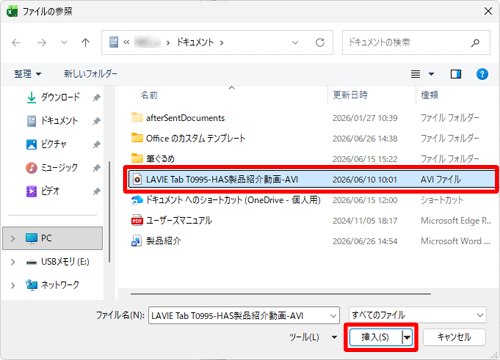Click folder icon of 筆ぐるめ
Image resolution: width=500 pixels, height=360 pixels.
[x=137, y=158]
